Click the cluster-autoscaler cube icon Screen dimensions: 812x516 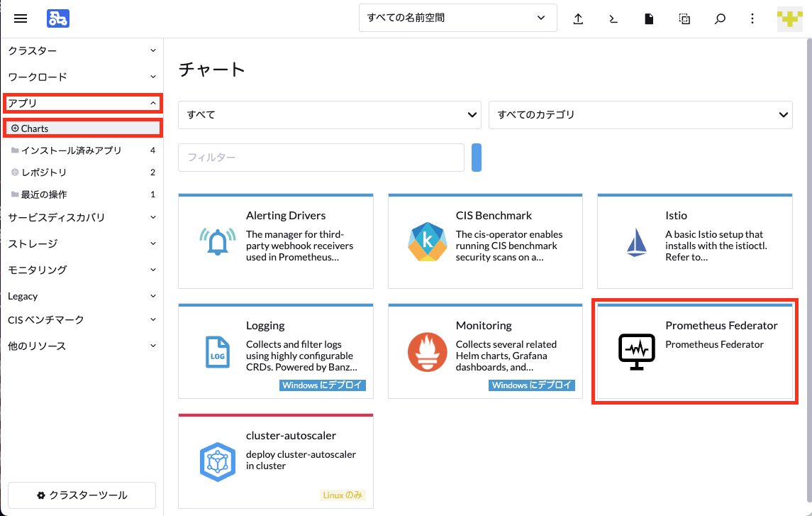(218, 461)
